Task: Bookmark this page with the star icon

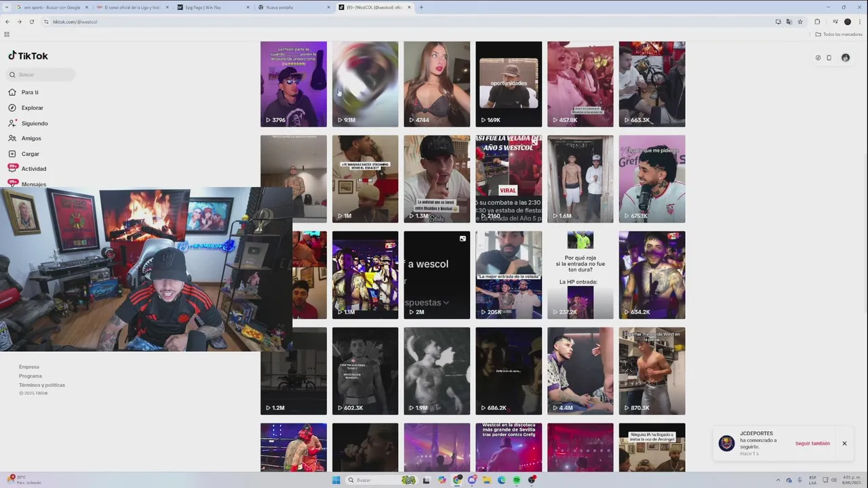Action: pos(800,22)
